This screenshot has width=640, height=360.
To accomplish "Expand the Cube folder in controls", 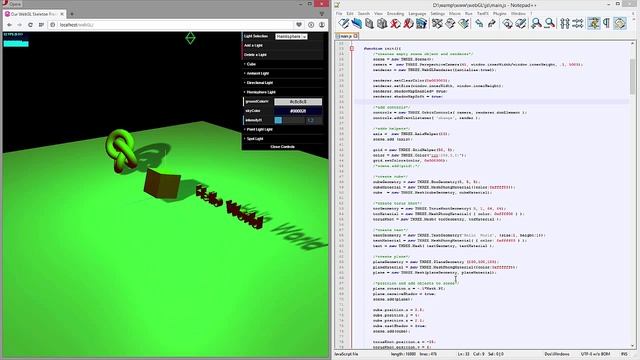I will (x=283, y=64).
